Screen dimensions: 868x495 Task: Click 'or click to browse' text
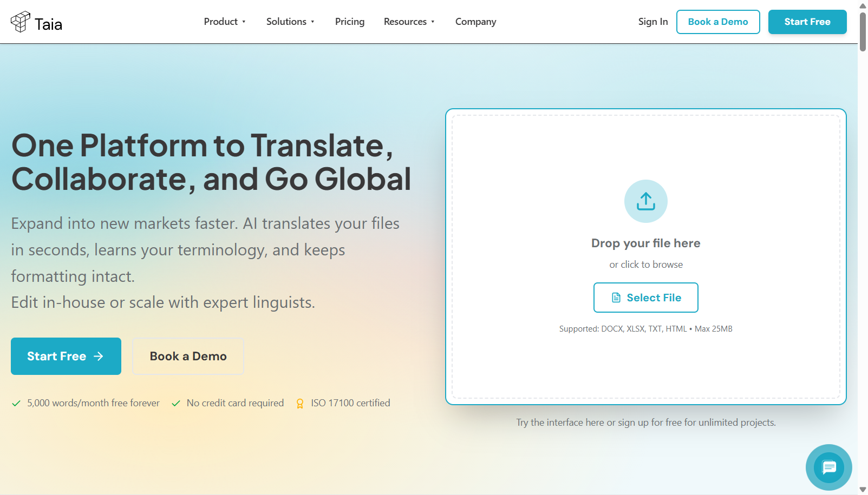point(645,265)
